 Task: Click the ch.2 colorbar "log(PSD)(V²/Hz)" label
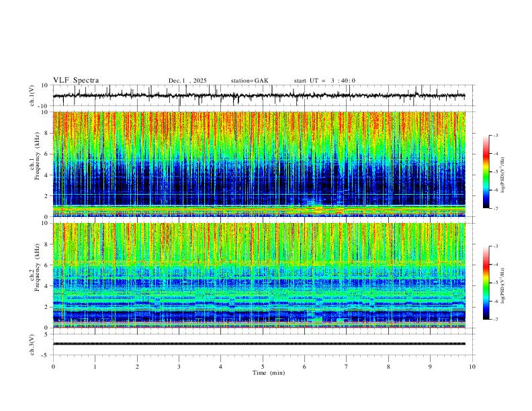pos(503,285)
